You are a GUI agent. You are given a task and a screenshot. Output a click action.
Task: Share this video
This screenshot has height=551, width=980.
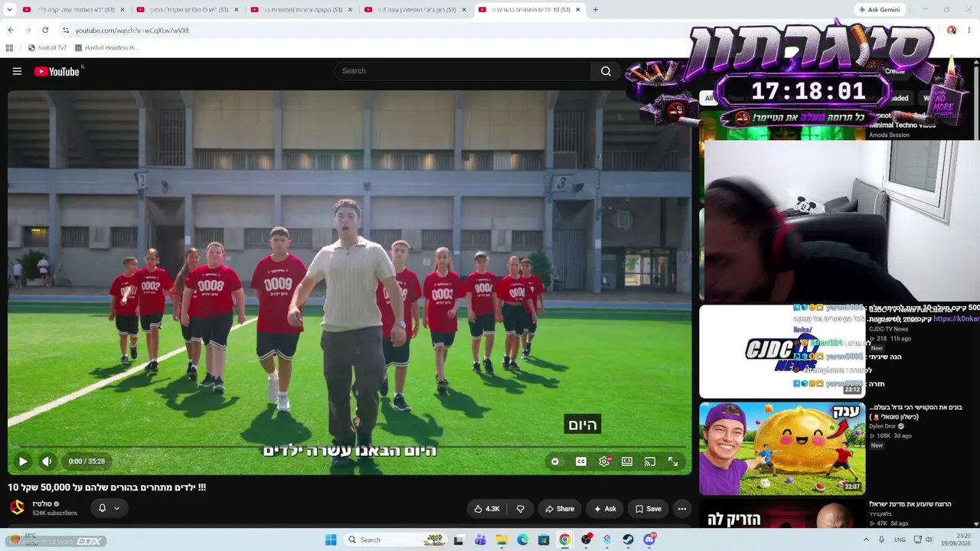[x=559, y=509]
